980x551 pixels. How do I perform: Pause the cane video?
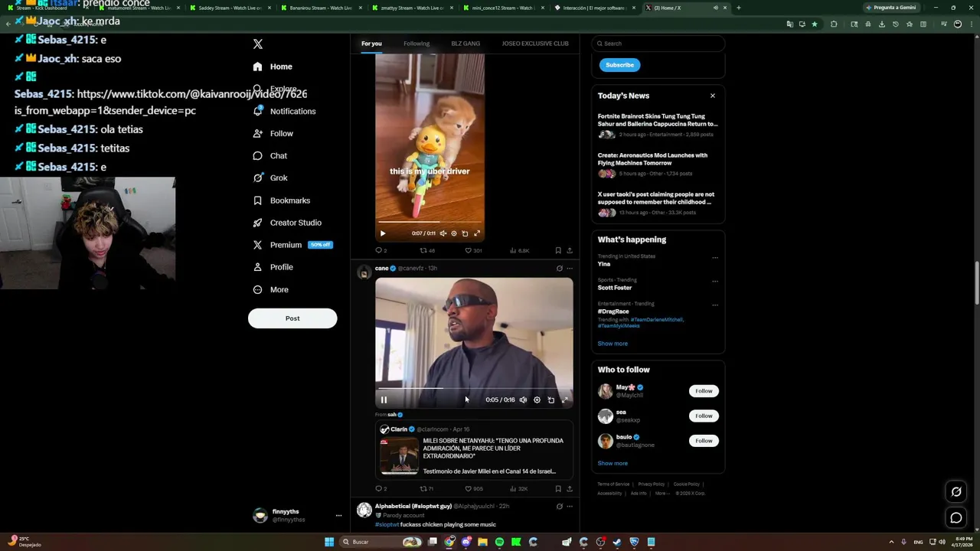pyautogui.click(x=384, y=399)
